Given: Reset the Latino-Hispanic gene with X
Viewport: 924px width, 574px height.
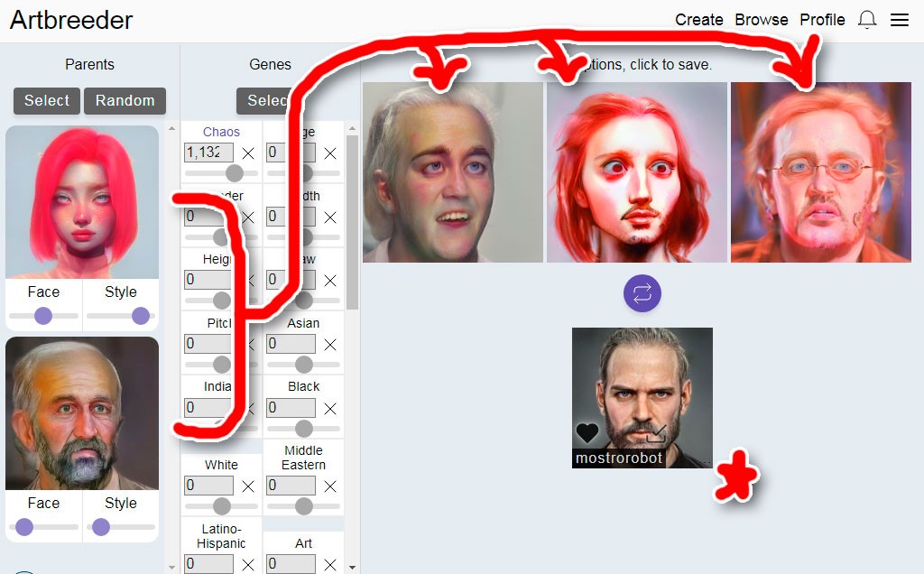Looking at the screenshot, I should click(x=248, y=565).
